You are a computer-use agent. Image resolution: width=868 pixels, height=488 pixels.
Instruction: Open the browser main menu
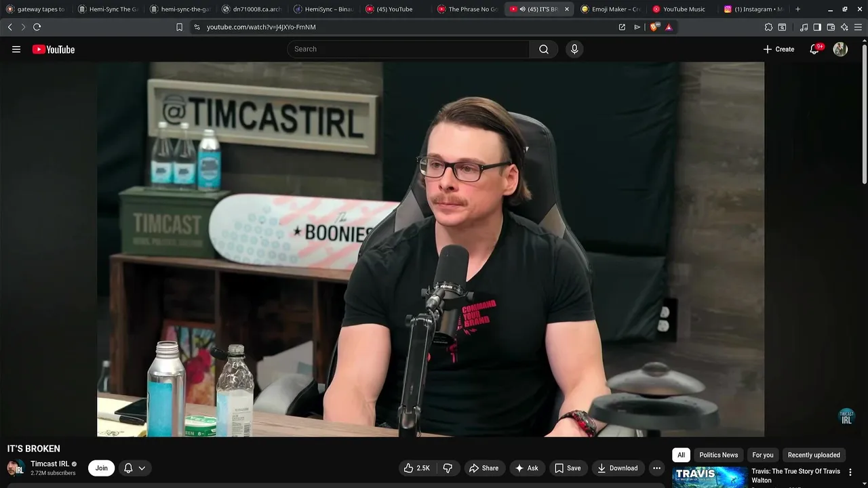(858, 27)
